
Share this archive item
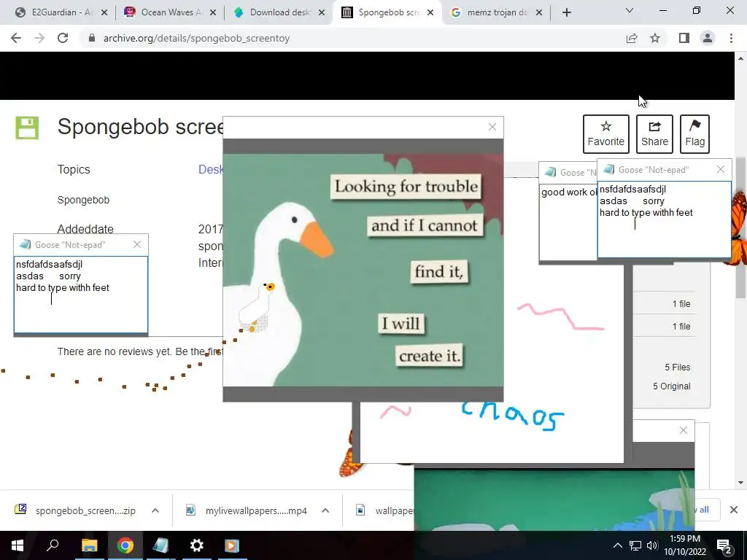[x=654, y=134]
